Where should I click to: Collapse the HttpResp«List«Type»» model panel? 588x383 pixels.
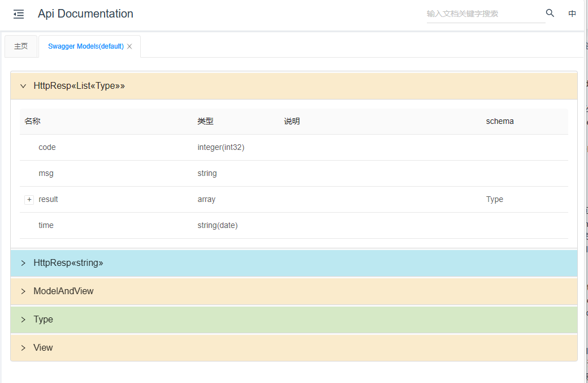[x=23, y=86]
